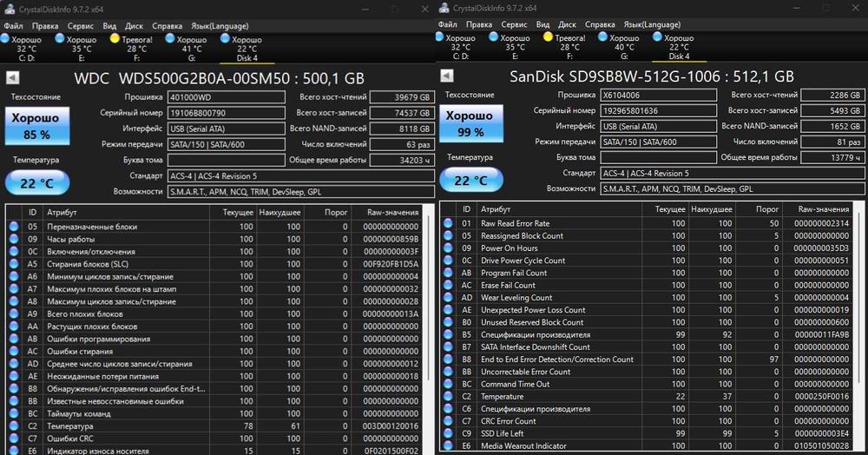Click CrystalDiskInfo app icon in left title bar

pos(10,10)
